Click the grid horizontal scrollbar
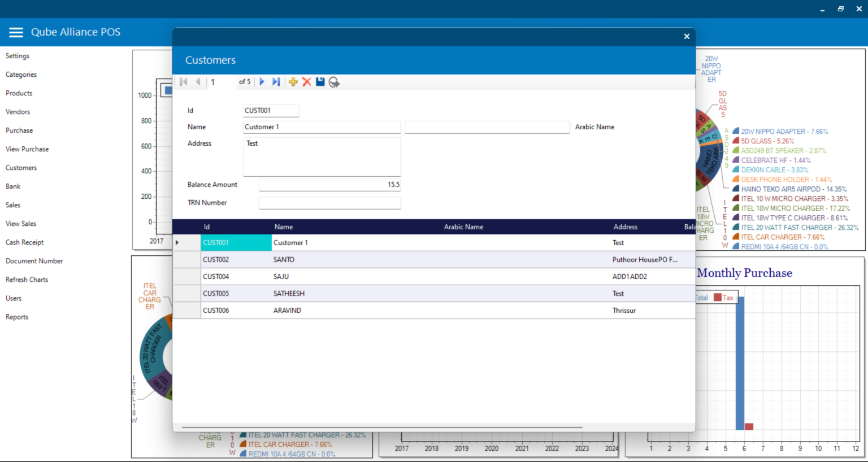The width and height of the screenshot is (868, 462). pos(381,428)
